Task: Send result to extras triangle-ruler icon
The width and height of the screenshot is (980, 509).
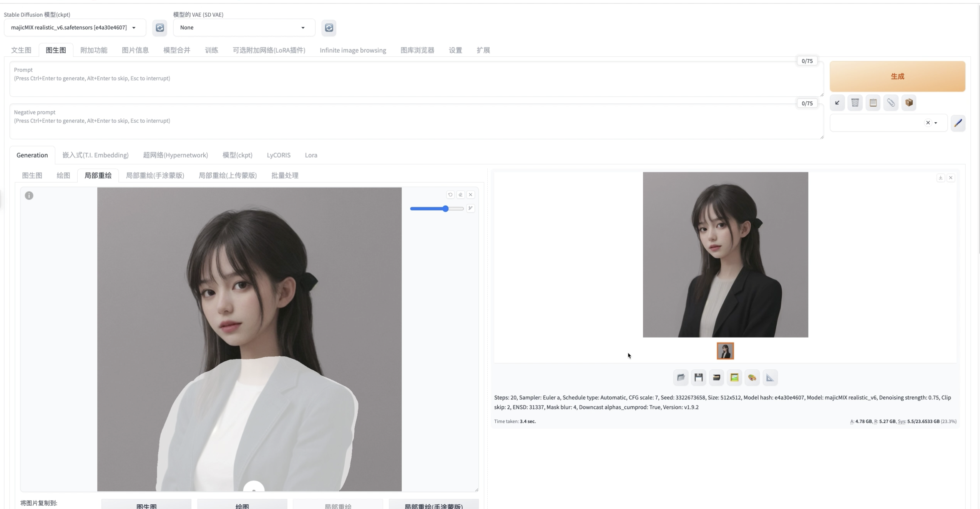Action: tap(770, 378)
